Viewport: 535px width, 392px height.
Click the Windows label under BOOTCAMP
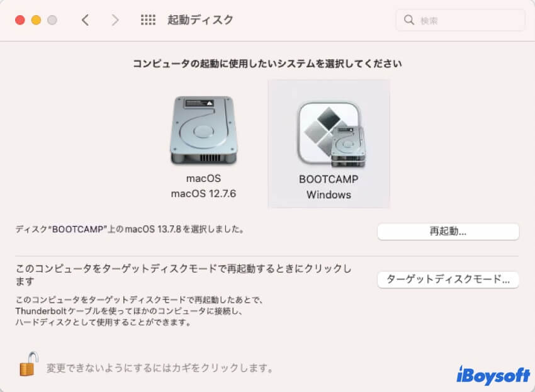(329, 195)
